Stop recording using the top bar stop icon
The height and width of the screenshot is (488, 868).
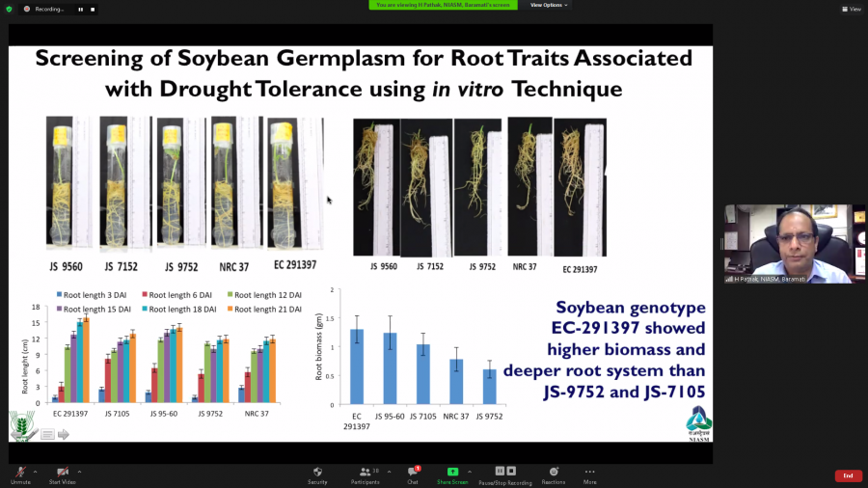(x=93, y=9)
